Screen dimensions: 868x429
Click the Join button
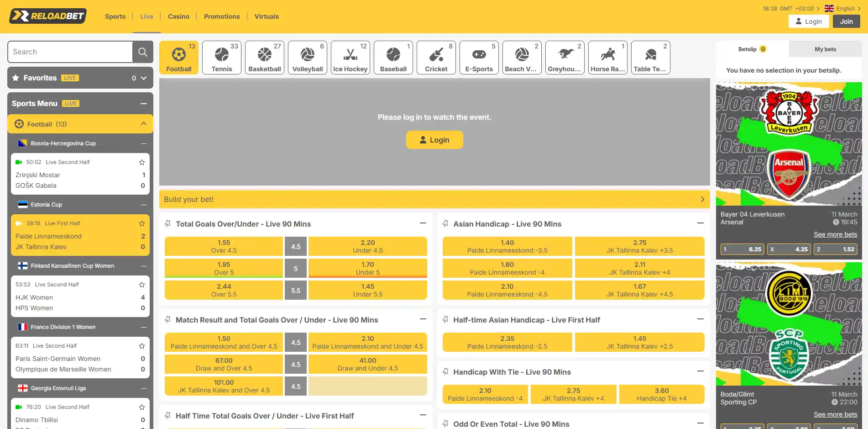click(847, 21)
